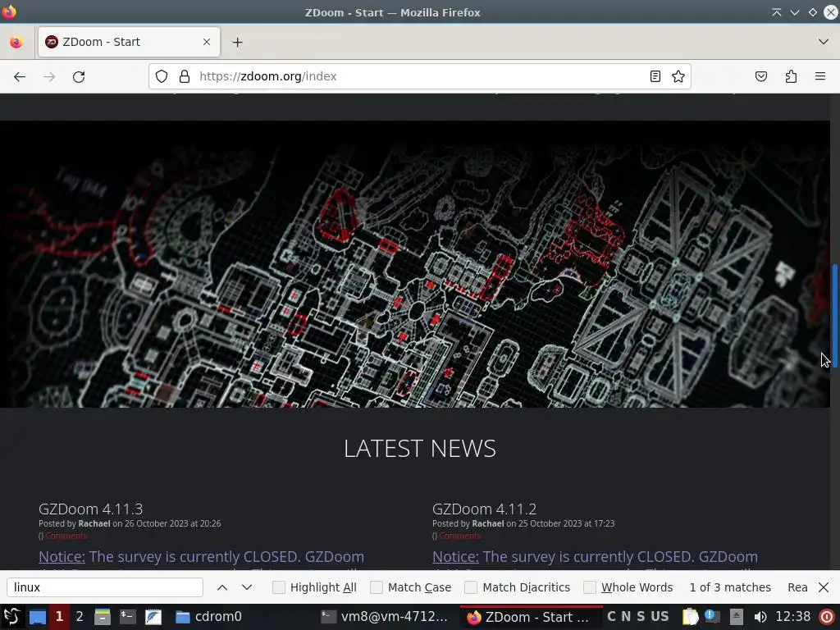This screenshot has width=840, height=630.
Task: Click the 12:38 clock
Action: pyautogui.click(x=793, y=617)
